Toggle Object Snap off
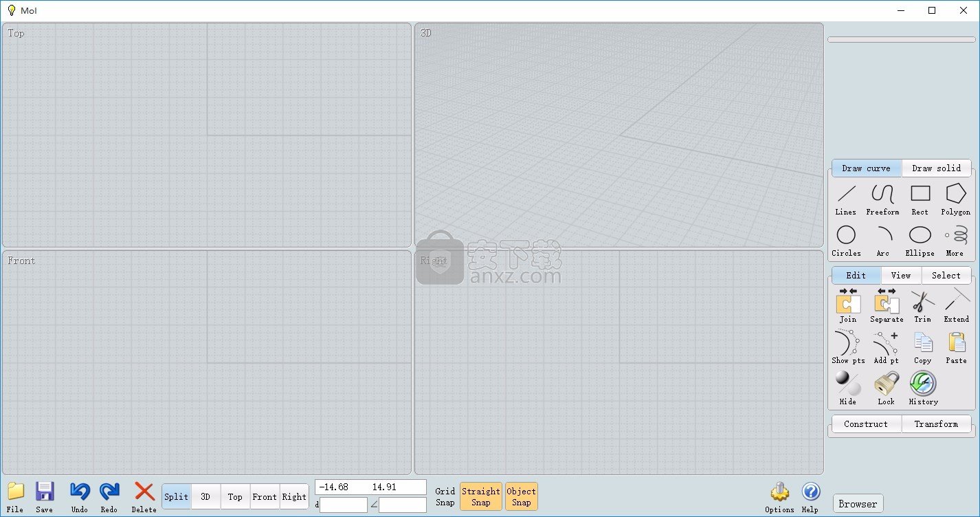 pyautogui.click(x=521, y=496)
